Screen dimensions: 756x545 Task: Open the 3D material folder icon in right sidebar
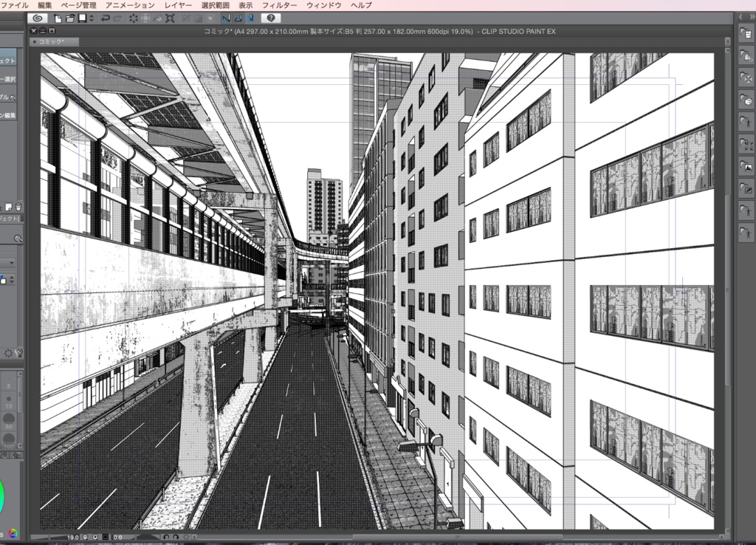746,100
